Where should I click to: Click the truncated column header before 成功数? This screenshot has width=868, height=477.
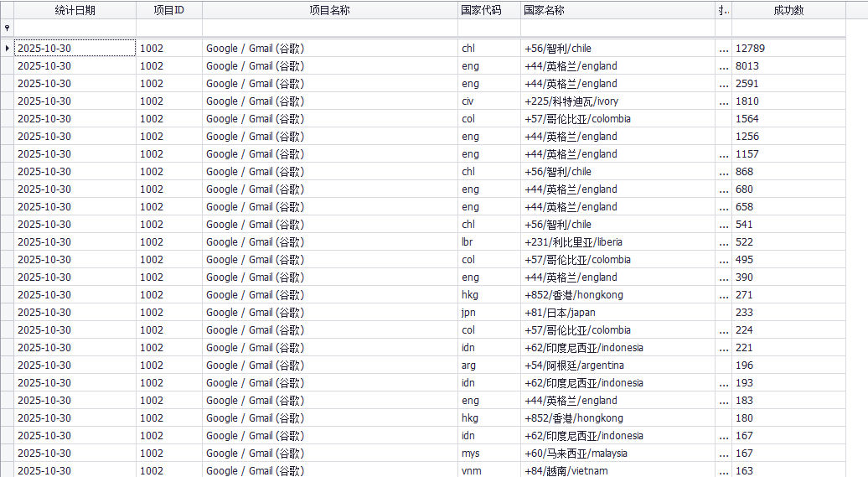click(724, 10)
